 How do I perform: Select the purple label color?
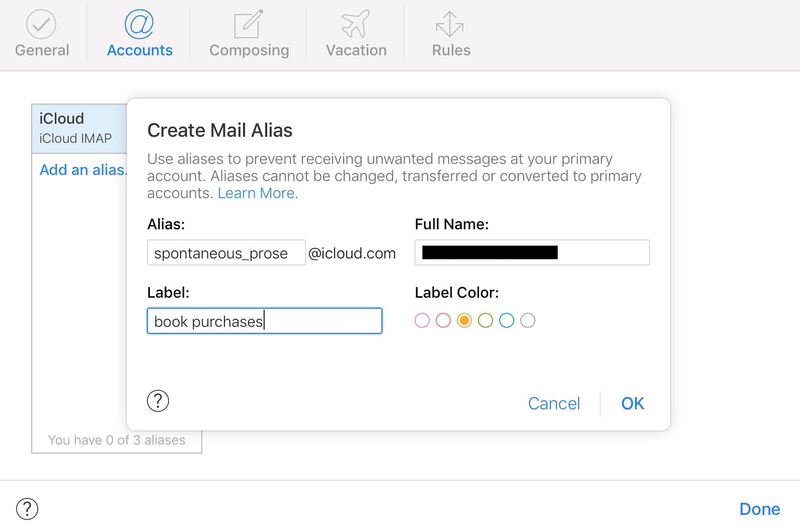(422, 320)
